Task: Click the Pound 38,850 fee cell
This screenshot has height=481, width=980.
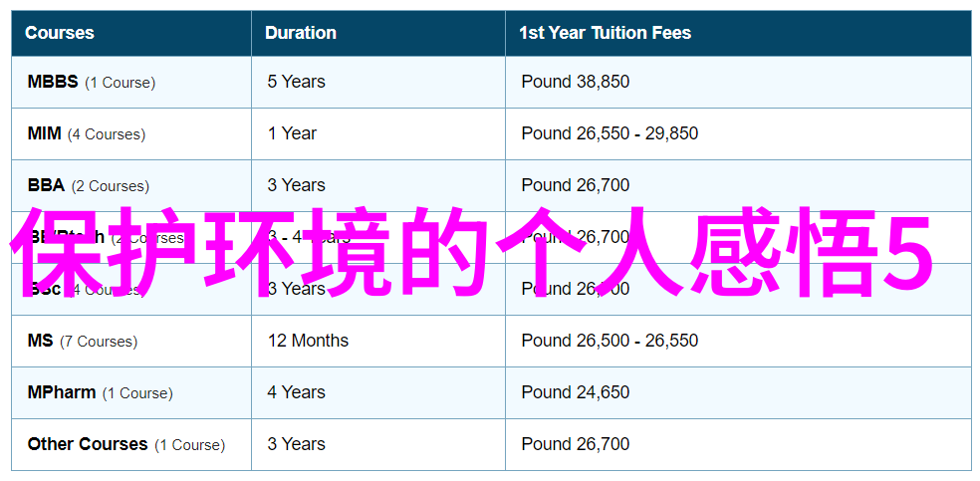Action: 576,82
